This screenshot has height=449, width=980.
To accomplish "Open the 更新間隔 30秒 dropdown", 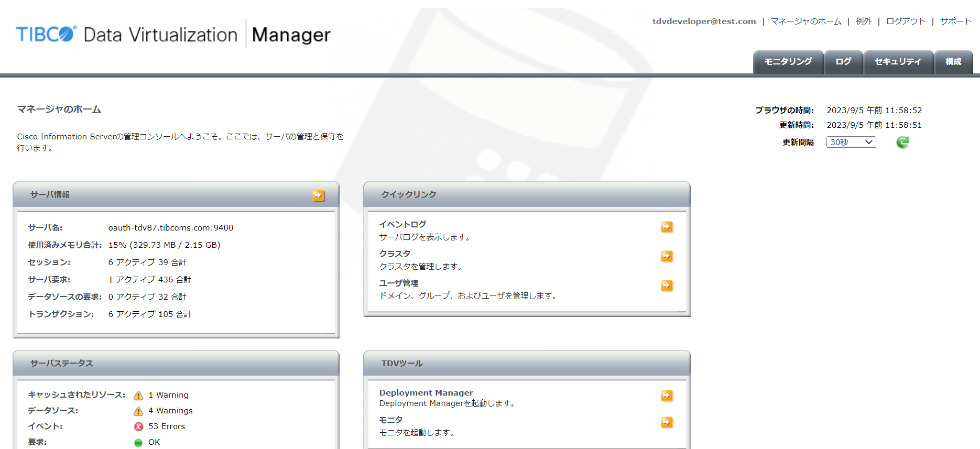I will click(851, 142).
